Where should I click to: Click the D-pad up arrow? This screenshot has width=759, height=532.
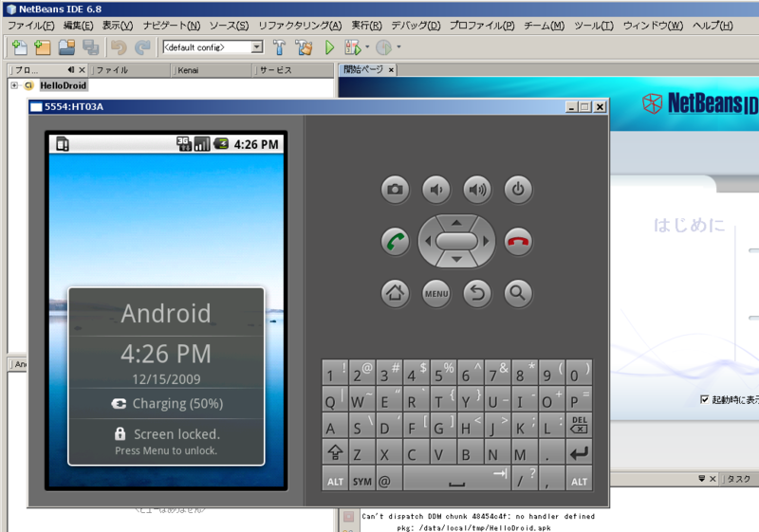tap(456, 223)
